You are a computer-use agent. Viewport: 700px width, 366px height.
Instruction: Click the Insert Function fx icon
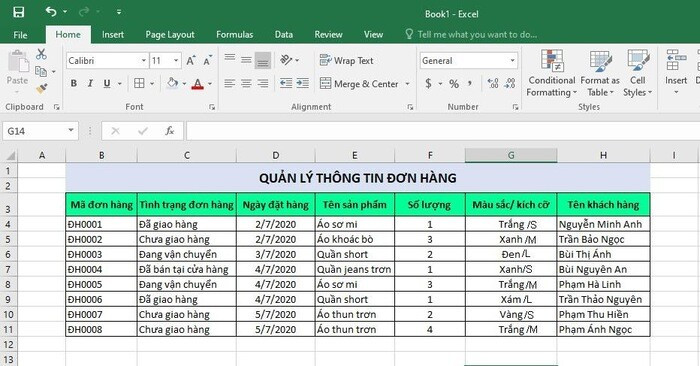[170, 131]
